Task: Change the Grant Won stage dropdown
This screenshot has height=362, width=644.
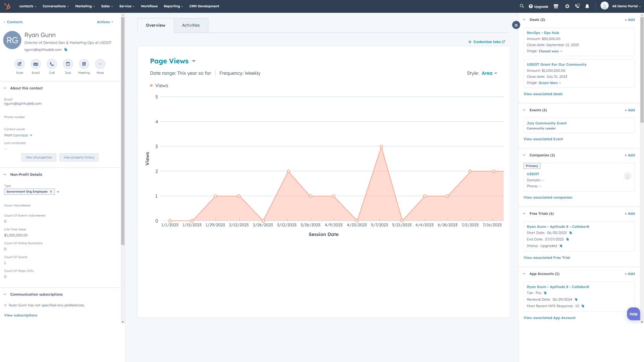Action: tap(550, 83)
